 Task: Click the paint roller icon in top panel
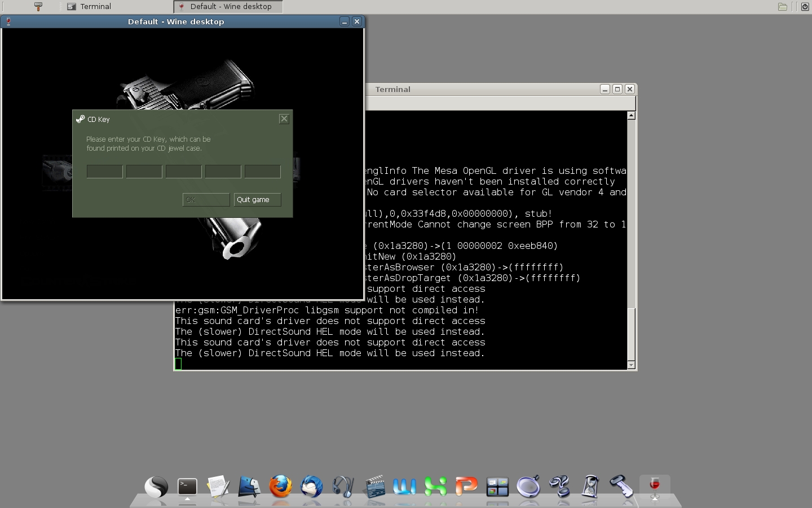pyautogui.click(x=38, y=7)
